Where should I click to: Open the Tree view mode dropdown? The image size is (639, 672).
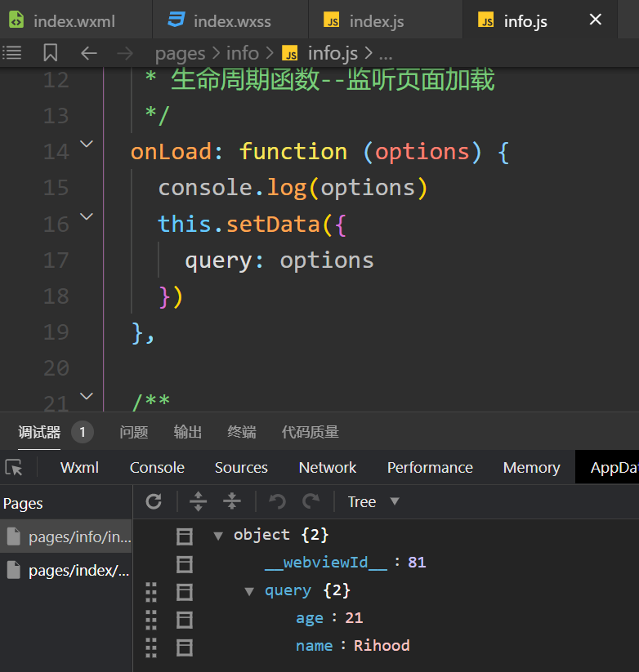point(373,501)
